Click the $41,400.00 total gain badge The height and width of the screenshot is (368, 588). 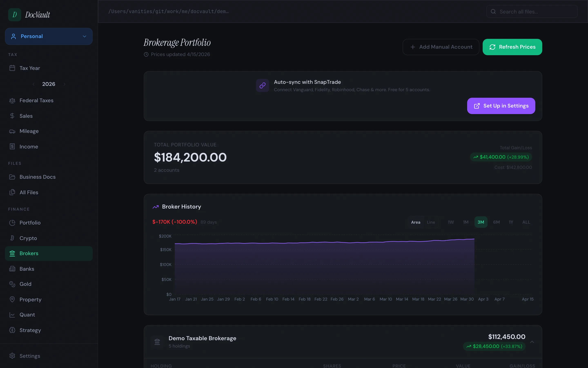click(x=501, y=157)
